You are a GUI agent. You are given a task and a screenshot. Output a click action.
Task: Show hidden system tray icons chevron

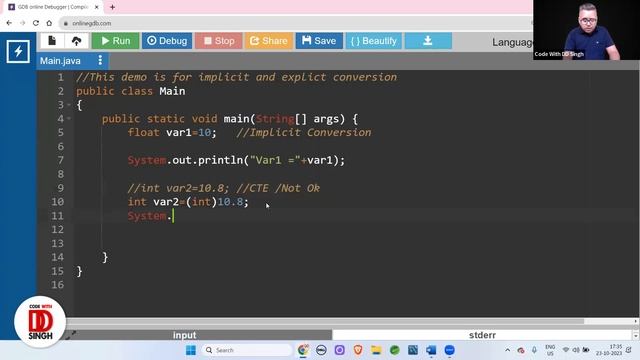pyautogui.click(x=507, y=350)
